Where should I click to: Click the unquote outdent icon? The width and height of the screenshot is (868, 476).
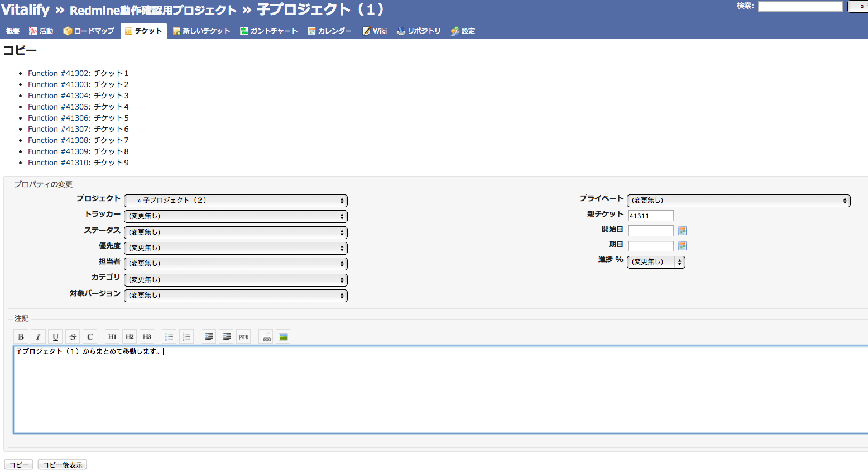coord(226,336)
